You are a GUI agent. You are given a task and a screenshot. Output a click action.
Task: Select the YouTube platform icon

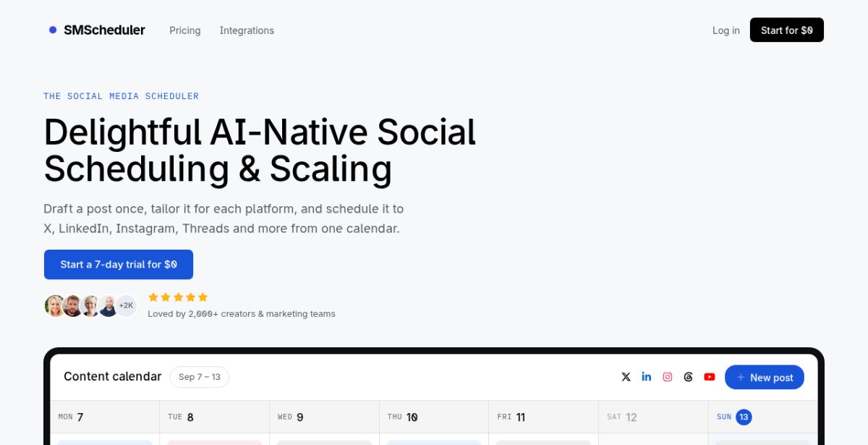[710, 377]
